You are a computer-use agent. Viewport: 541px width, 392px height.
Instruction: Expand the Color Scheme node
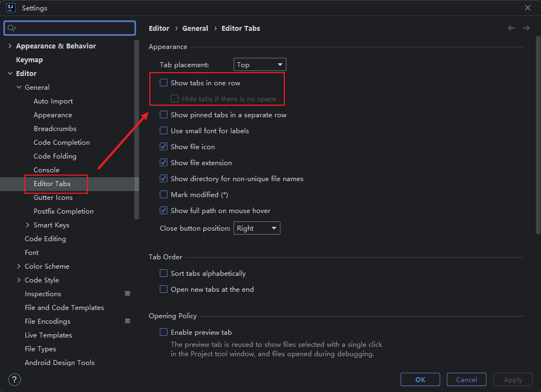[19, 266]
